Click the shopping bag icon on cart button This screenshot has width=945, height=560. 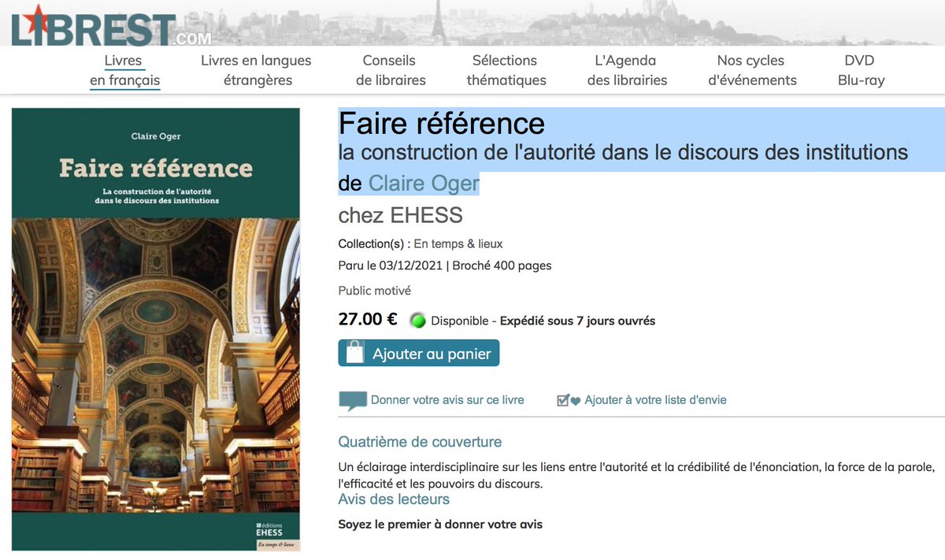pyautogui.click(x=355, y=353)
